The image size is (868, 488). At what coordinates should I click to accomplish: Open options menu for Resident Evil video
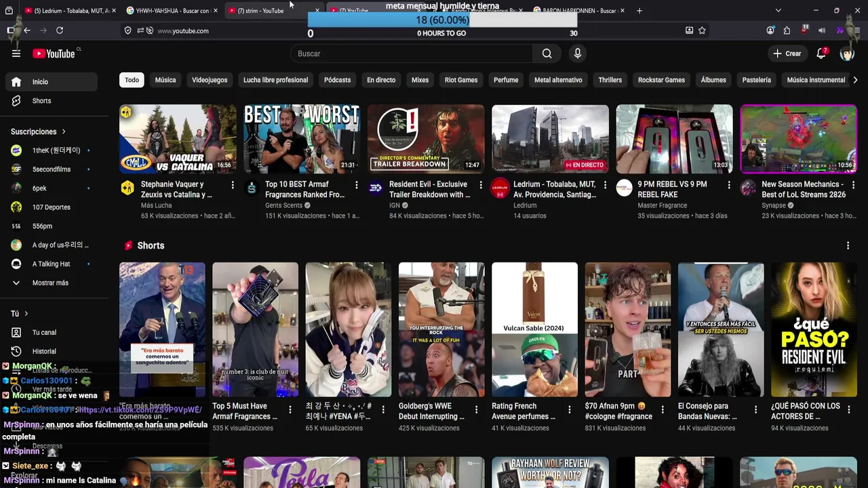pyautogui.click(x=481, y=185)
